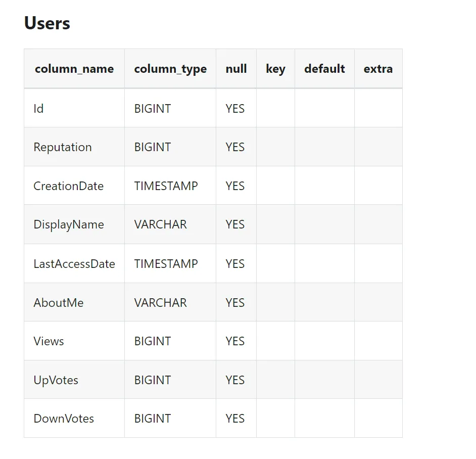Select the Id row name cell
The width and height of the screenshot is (476, 459).
74,108
